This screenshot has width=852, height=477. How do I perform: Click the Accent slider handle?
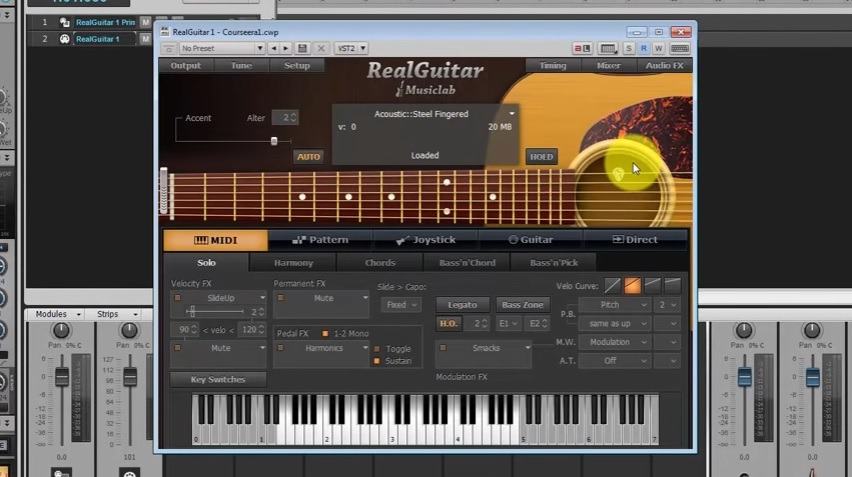pos(274,141)
